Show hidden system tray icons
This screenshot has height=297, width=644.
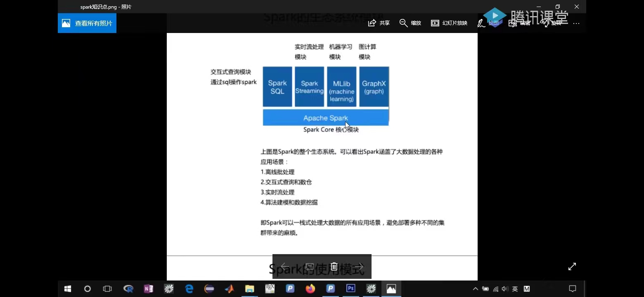476,289
